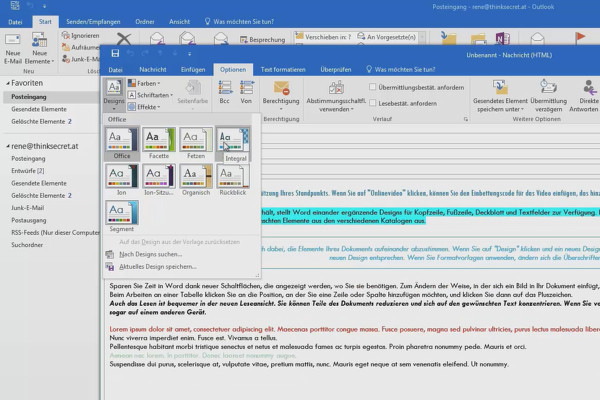The image size is (600, 400).
Task: Click Abstimmungsschaltfl. verwenden
Action: 336,96
